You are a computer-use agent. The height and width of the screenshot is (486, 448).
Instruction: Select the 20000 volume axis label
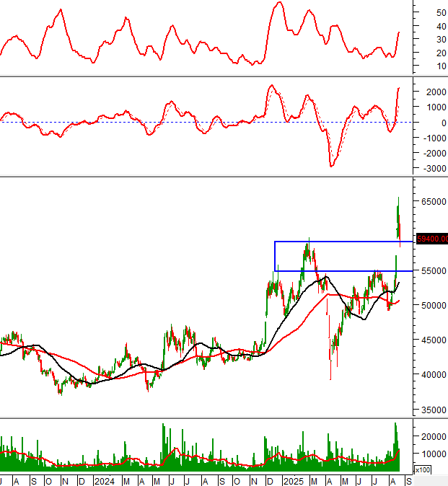tap(434, 436)
